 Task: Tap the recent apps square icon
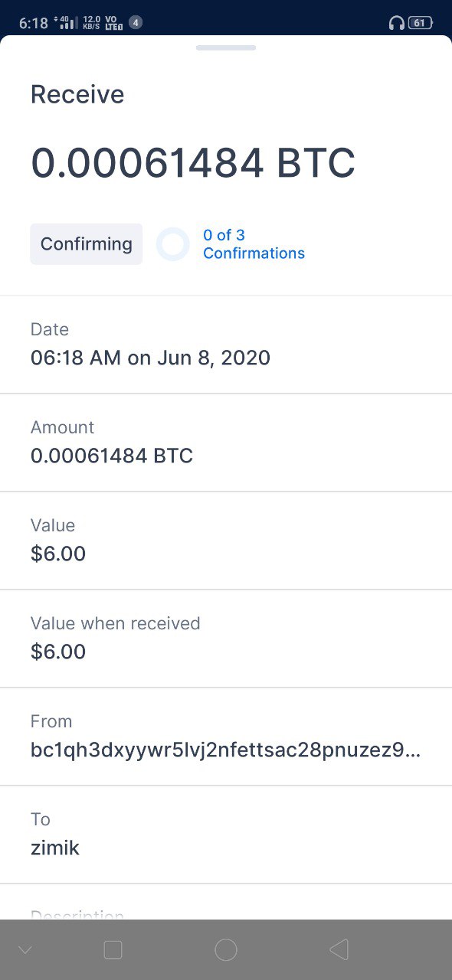click(113, 950)
